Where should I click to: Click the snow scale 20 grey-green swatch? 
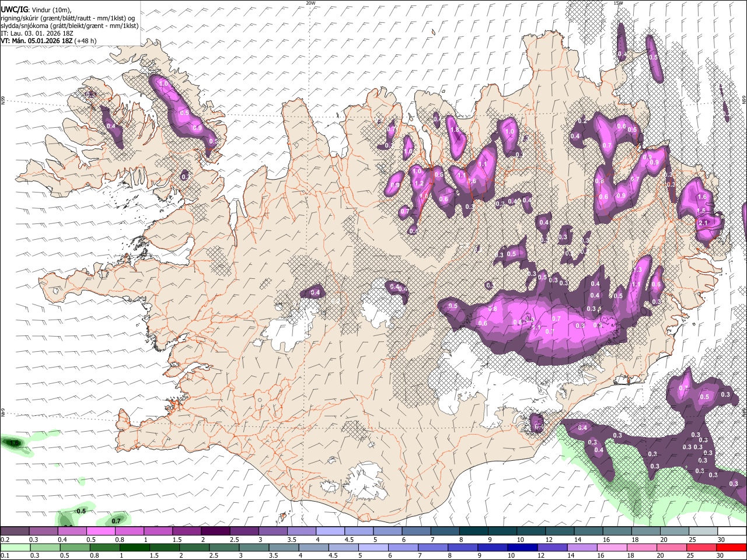(x=674, y=531)
